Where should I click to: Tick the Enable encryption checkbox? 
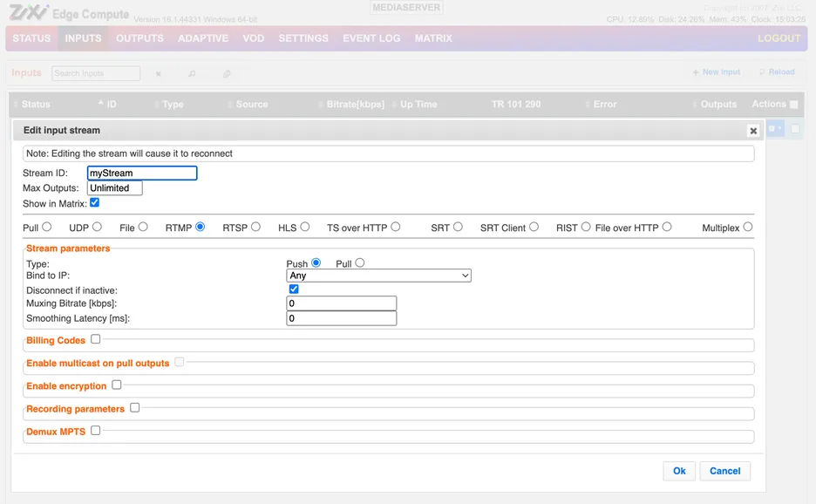(117, 385)
